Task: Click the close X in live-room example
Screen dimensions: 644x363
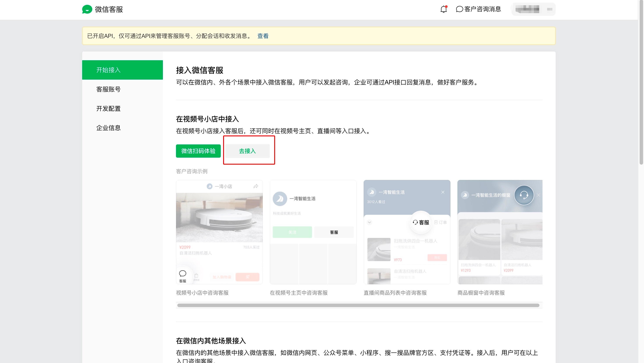Action: coord(443,192)
